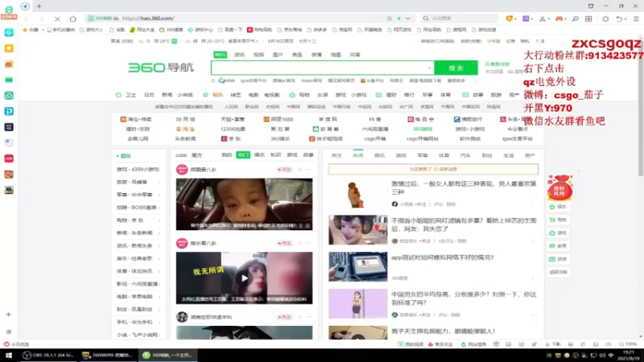The width and height of the screenshot is (644, 362).
Task: Expand the 招聘·BOSS直聘 row chevron
Action: tap(159, 208)
